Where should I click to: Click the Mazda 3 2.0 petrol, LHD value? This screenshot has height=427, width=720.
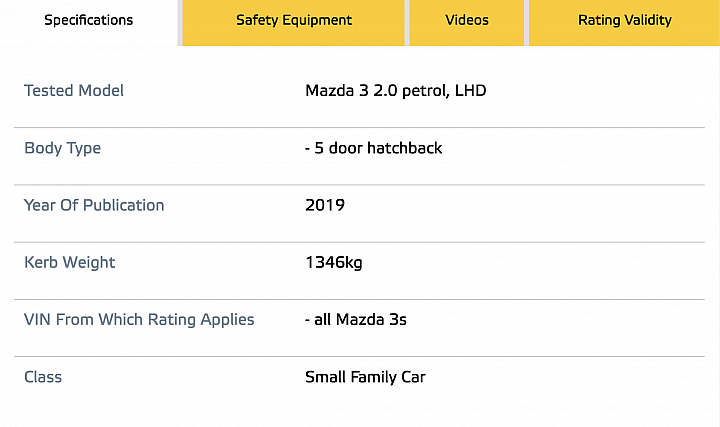click(396, 90)
